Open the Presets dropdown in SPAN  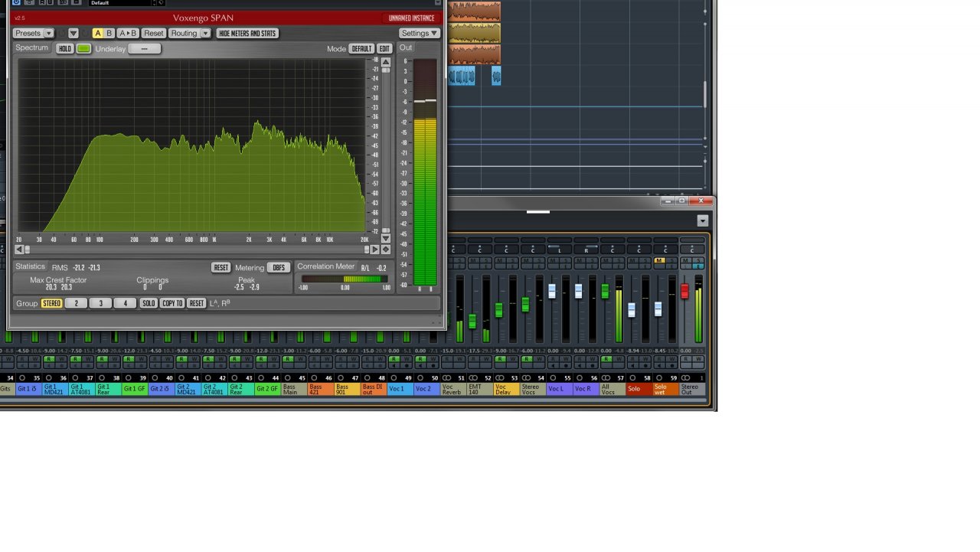34,34
